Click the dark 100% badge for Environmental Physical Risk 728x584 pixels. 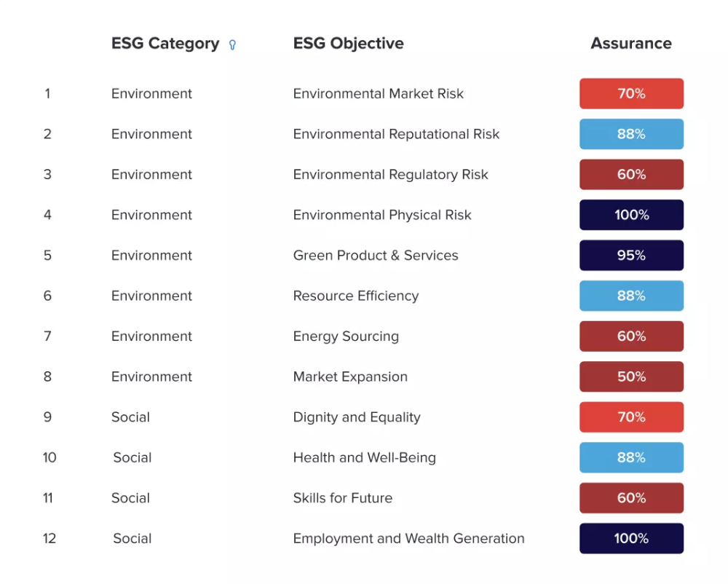pos(630,215)
